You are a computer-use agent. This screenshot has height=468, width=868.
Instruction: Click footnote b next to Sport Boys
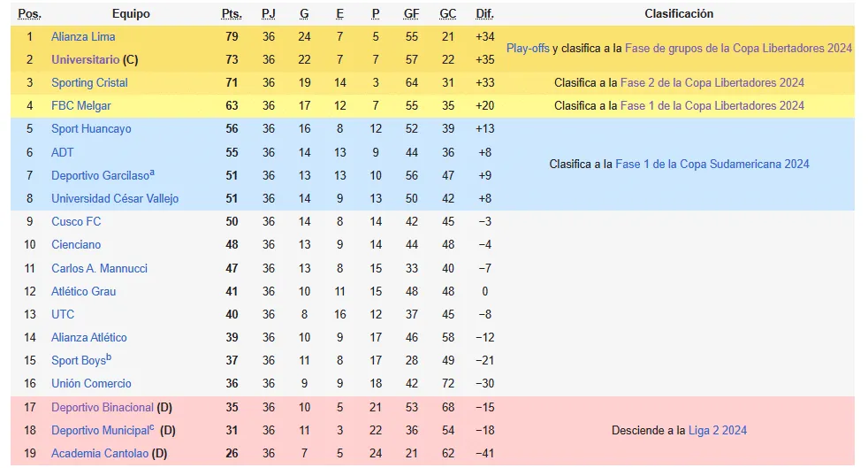tap(109, 357)
